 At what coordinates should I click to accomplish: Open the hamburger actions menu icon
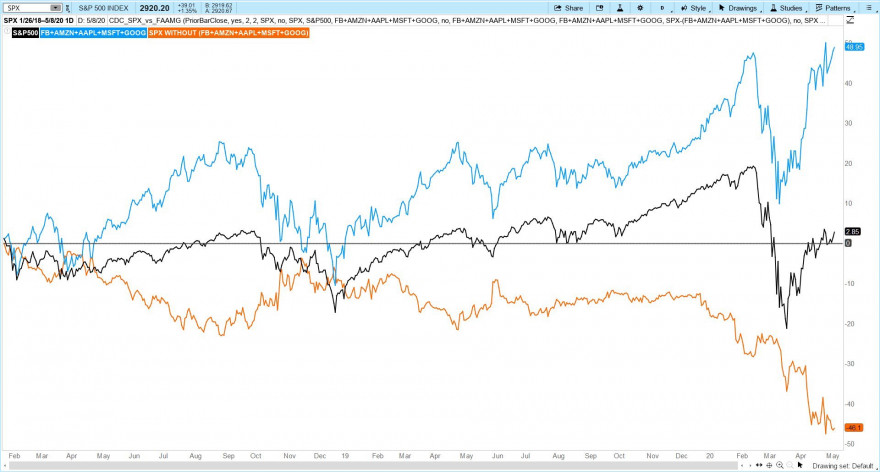869,8
